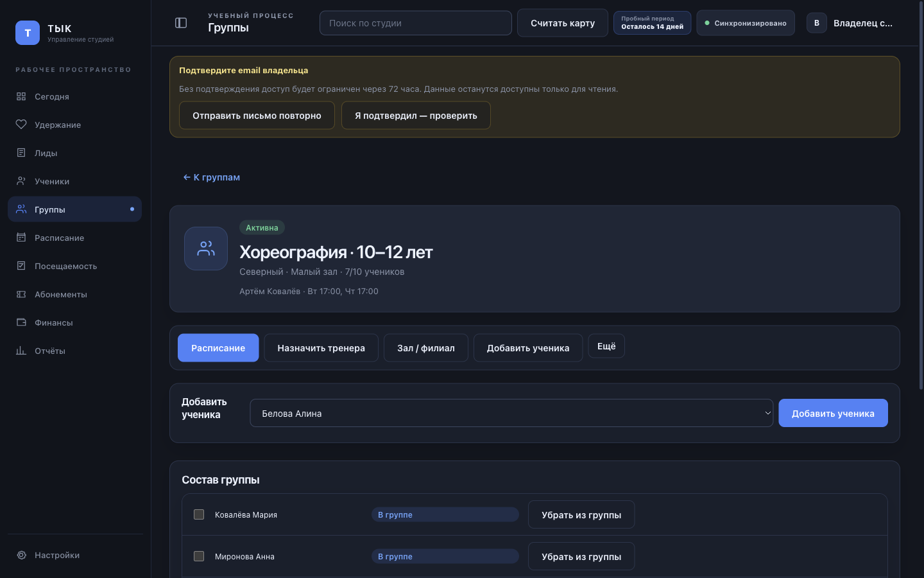Open the Владелец account menu

pyautogui.click(x=850, y=23)
